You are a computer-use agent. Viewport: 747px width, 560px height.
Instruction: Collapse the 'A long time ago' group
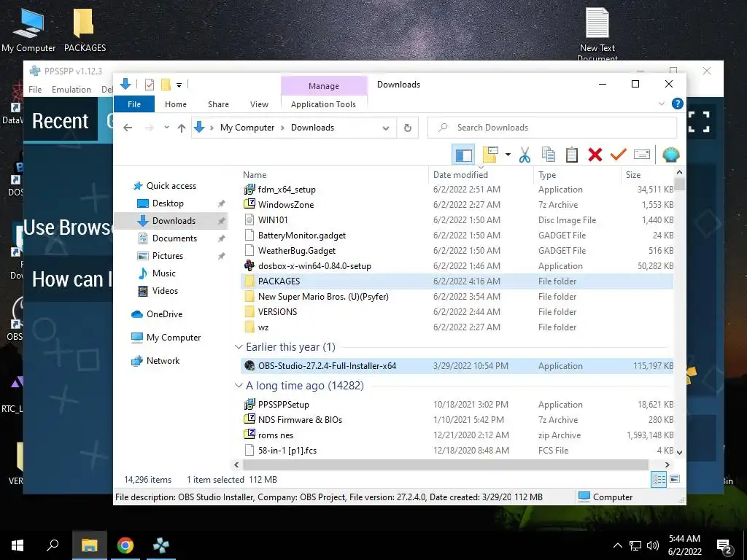point(239,386)
